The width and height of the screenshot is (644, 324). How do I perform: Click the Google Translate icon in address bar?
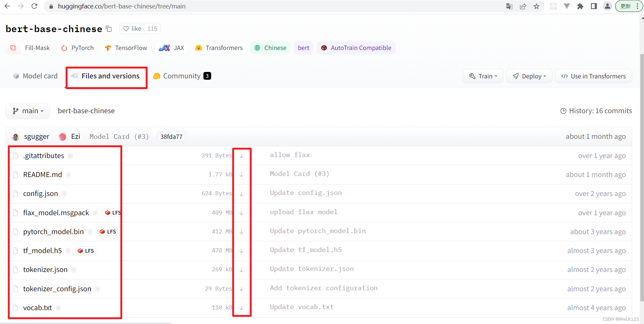pos(509,6)
